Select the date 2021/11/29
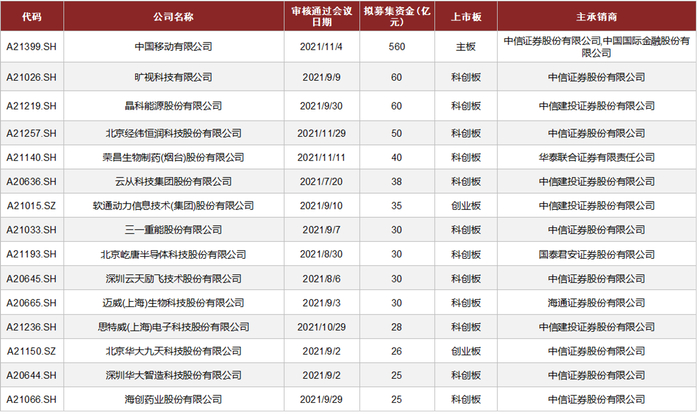The height and width of the screenshot is (414, 700). coord(321,133)
